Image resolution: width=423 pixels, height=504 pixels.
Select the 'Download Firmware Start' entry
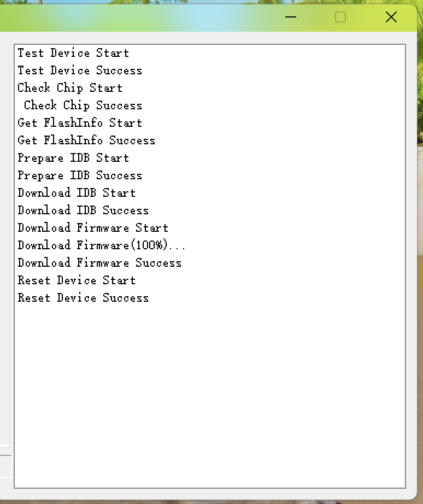click(93, 227)
